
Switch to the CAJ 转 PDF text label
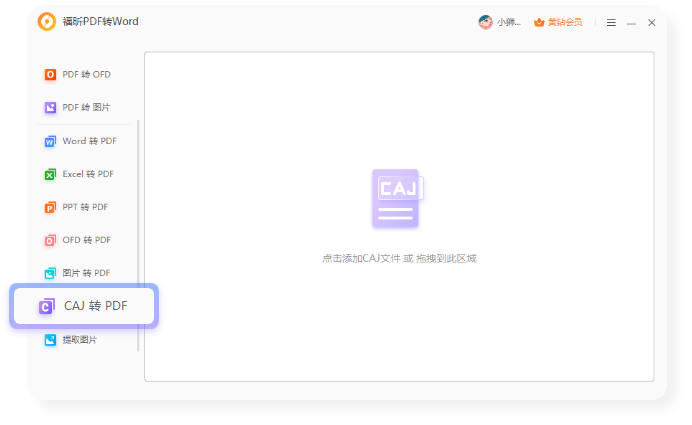pos(96,306)
